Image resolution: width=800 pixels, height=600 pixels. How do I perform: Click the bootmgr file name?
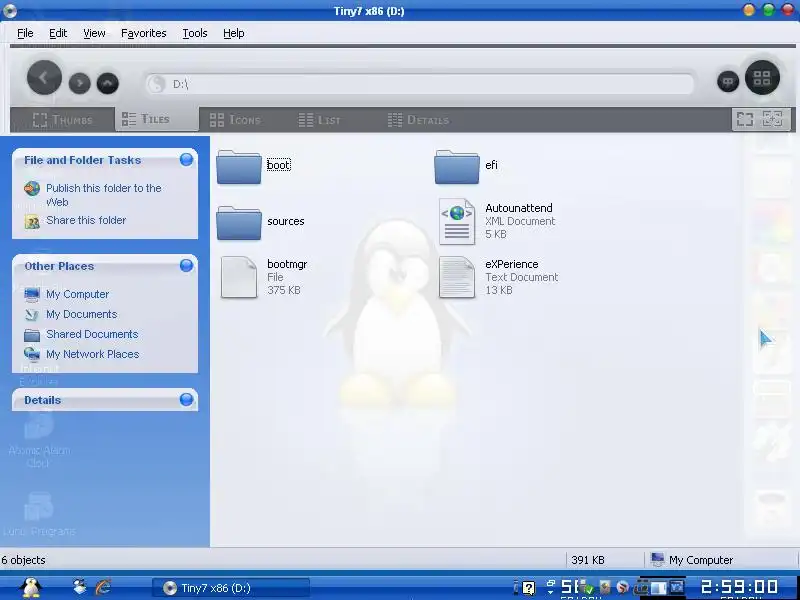click(x=287, y=264)
